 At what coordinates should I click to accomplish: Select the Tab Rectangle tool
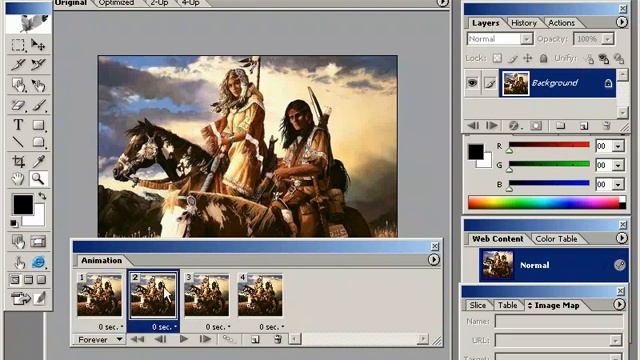[38, 142]
